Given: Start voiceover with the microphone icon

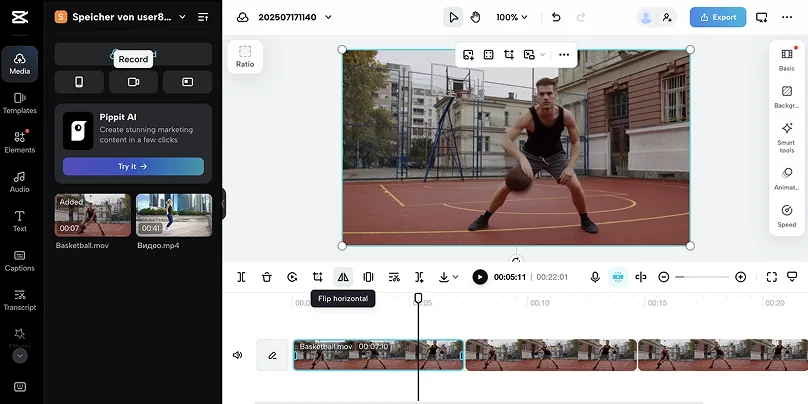Looking at the screenshot, I should click(x=595, y=277).
